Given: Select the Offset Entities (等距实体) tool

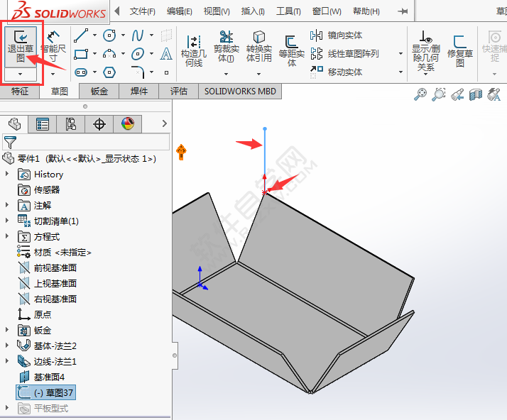Looking at the screenshot, I should click(291, 51).
